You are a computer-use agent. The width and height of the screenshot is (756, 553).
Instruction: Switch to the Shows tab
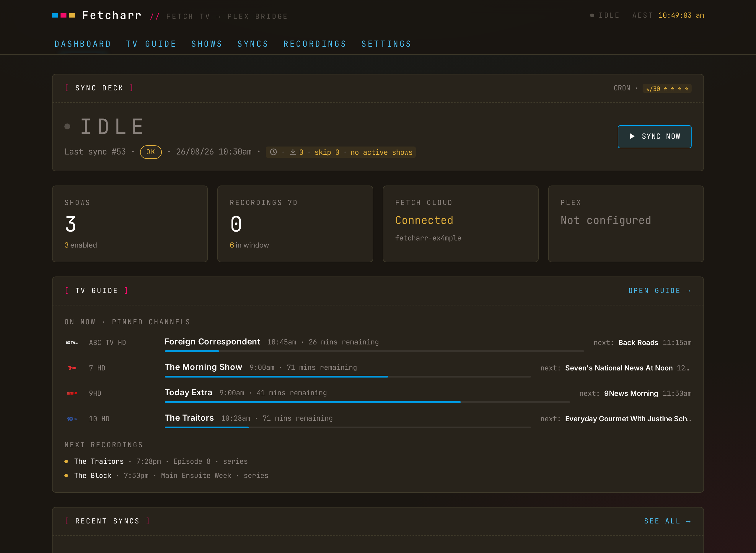(207, 44)
